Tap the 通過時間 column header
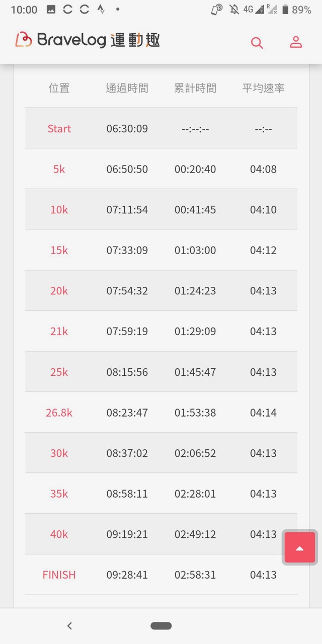Image resolution: width=322 pixels, height=644 pixels. (x=127, y=88)
